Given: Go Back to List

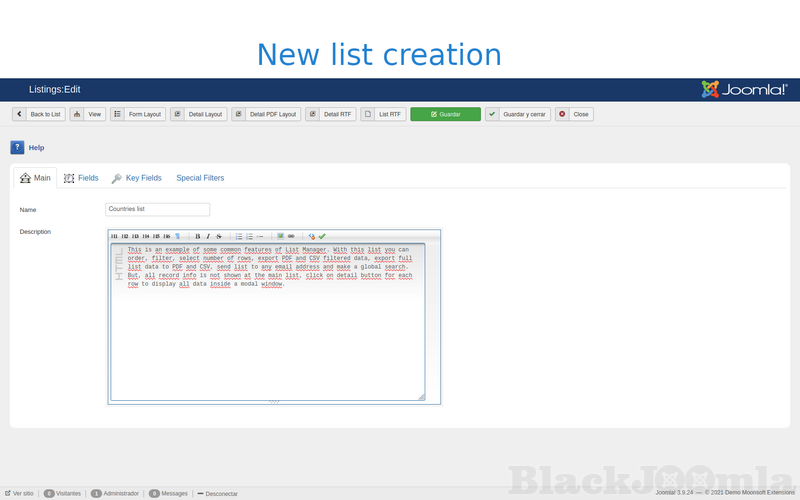Looking at the screenshot, I should (x=39, y=115).
